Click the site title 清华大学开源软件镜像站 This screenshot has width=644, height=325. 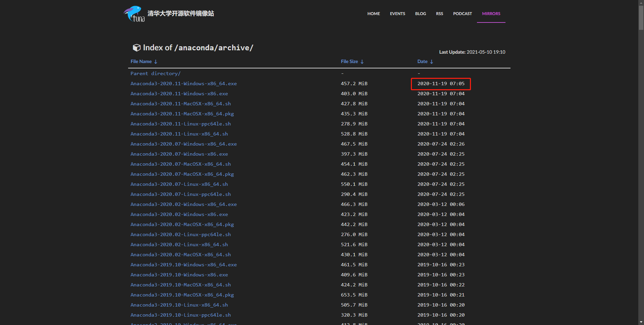pyautogui.click(x=181, y=13)
